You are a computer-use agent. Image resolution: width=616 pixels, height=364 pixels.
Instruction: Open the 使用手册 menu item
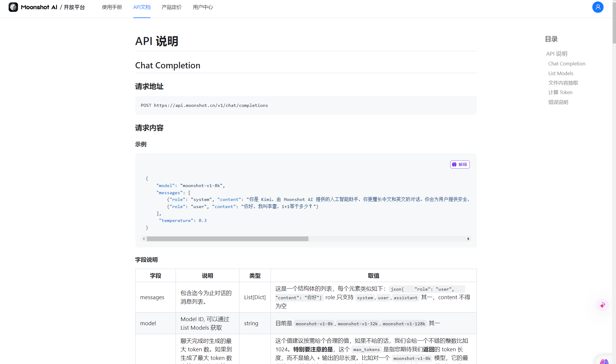click(112, 7)
